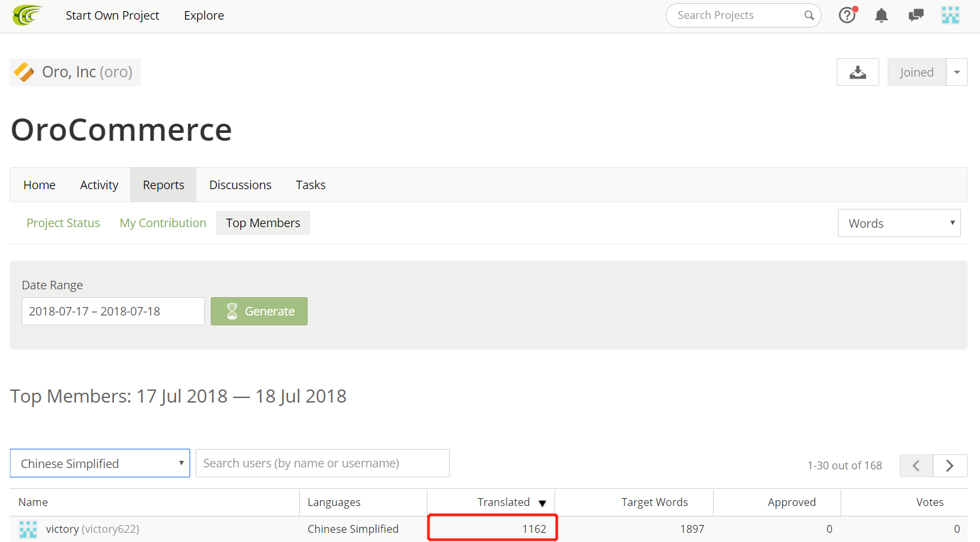Switch to the Activity tab
The height and width of the screenshot is (542, 980).
[99, 185]
